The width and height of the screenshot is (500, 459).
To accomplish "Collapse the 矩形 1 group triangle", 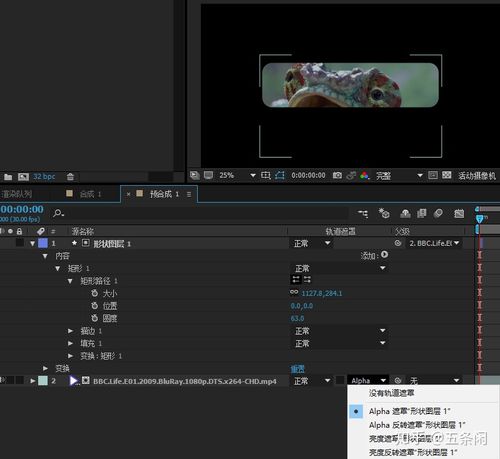I will coord(58,268).
